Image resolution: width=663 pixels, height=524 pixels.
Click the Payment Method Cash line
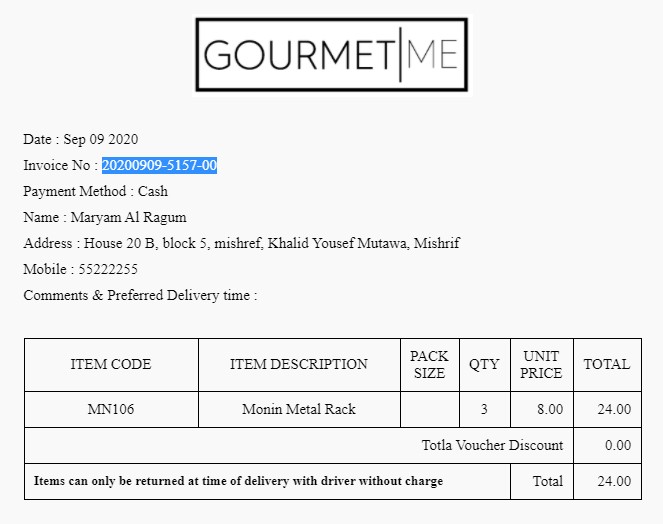96,191
